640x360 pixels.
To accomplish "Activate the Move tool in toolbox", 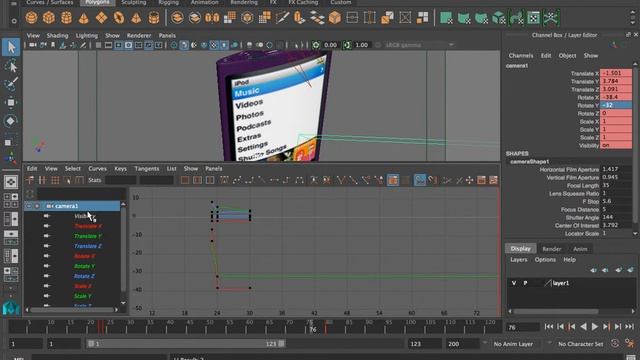I will click(11, 102).
